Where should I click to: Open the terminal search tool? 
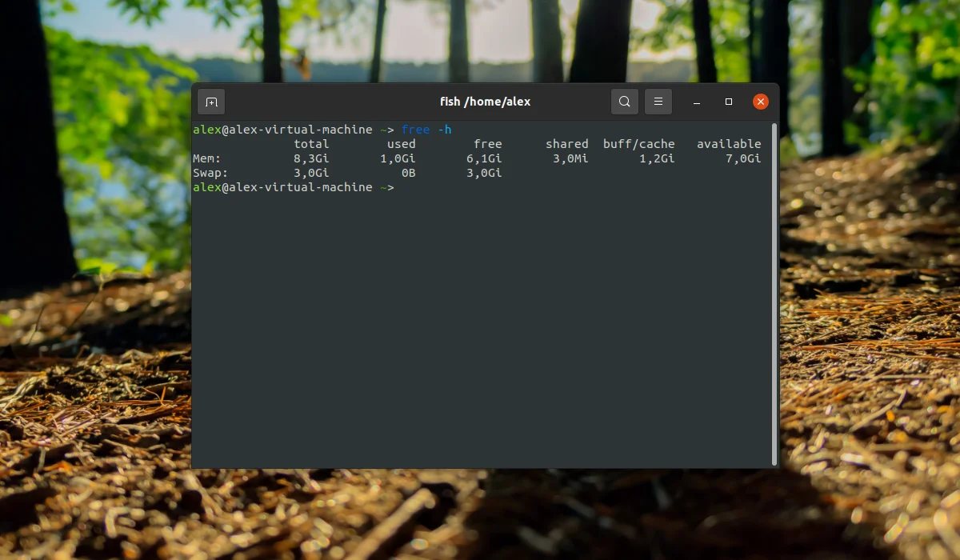[625, 102]
